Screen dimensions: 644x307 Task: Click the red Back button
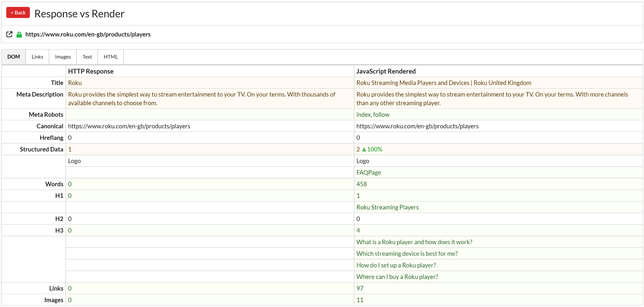coord(18,13)
